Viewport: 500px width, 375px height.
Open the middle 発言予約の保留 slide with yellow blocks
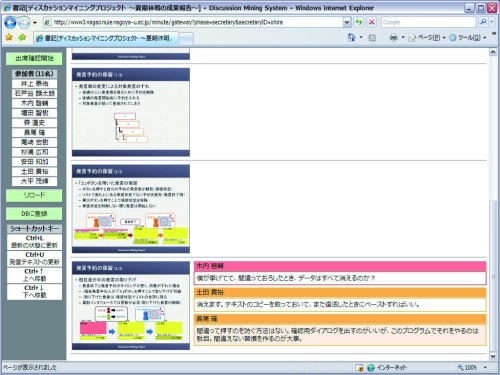(131, 209)
